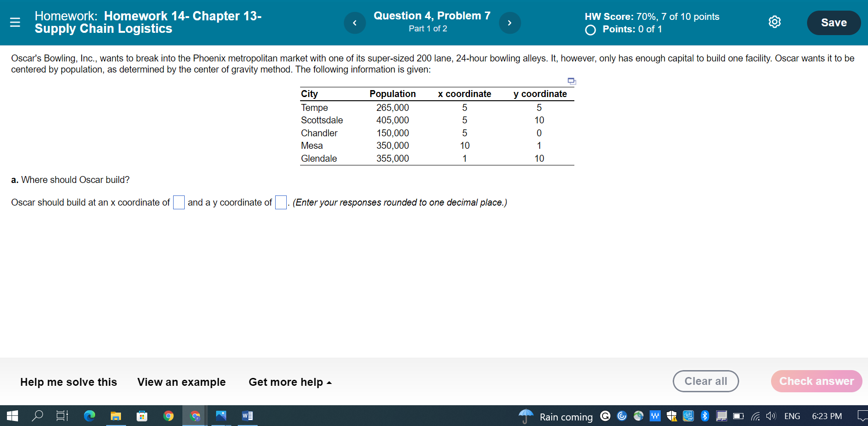Screen dimensions: 868x426
Task: Open File Explorer from taskbar
Action: pos(115,416)
